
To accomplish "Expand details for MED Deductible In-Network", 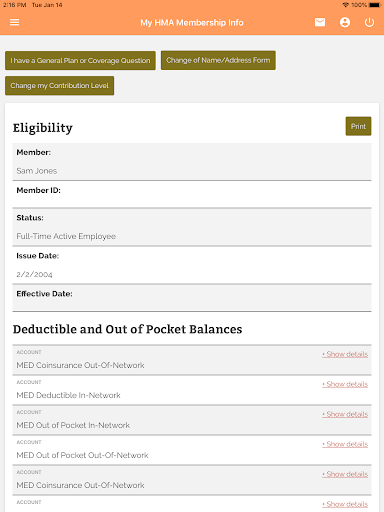I will point(345,384).
